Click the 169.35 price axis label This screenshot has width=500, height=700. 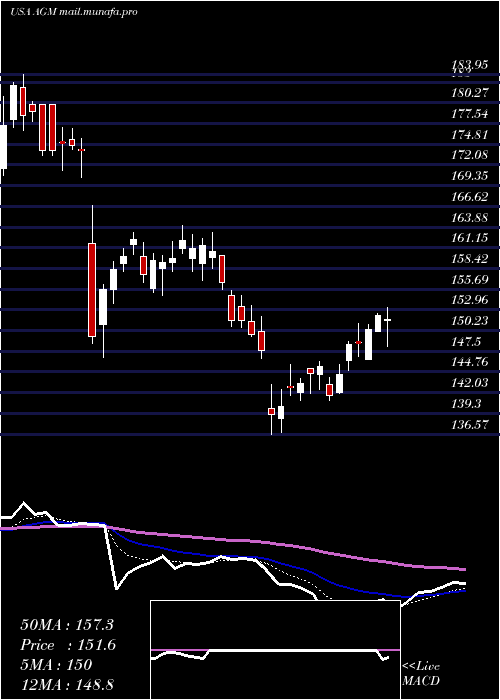coord(469,175)
